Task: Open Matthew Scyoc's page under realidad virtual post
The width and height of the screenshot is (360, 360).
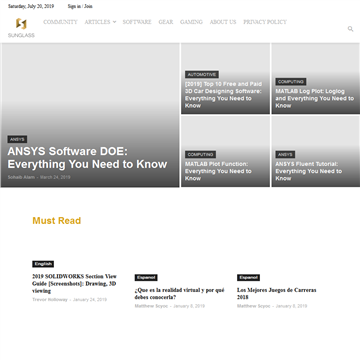Action: pyautogui.click(x=151, y=306)
